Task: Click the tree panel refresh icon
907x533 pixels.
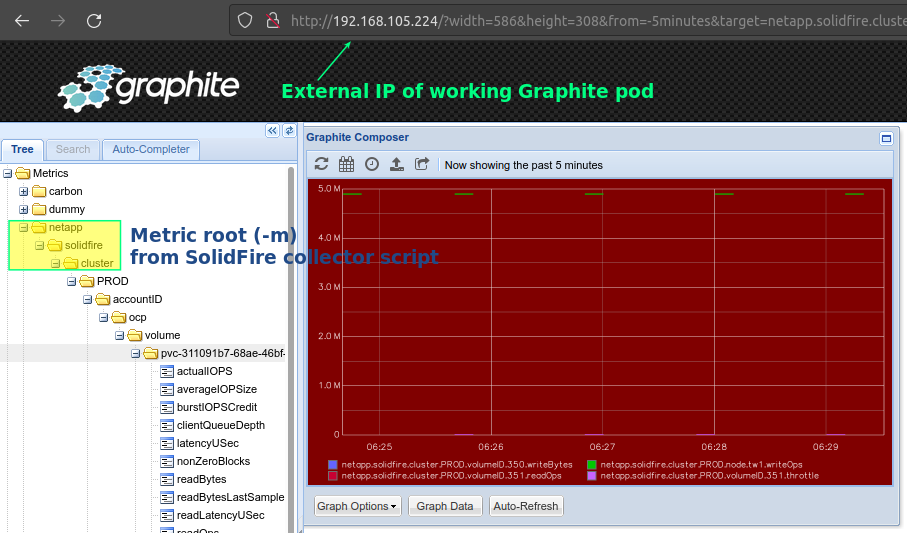Action: (x=289, y=131)
